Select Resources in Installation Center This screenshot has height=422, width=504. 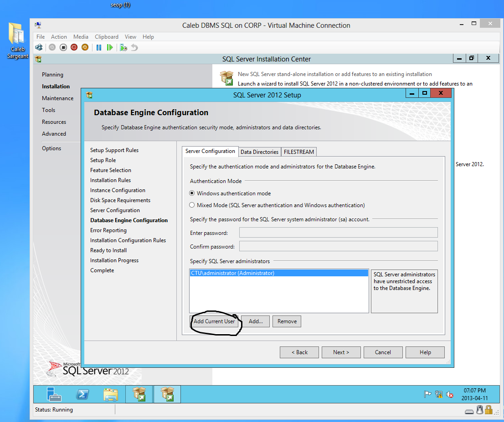(x=54, y=122)
